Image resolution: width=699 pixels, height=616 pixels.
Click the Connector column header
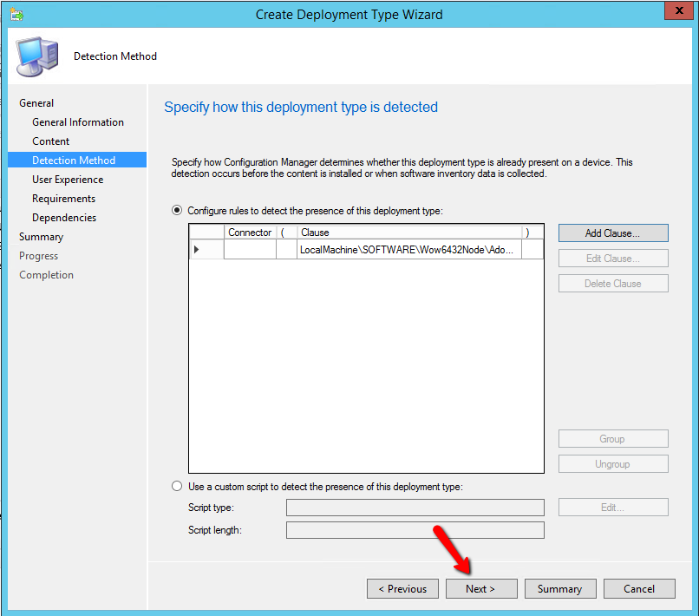(250, 233)
